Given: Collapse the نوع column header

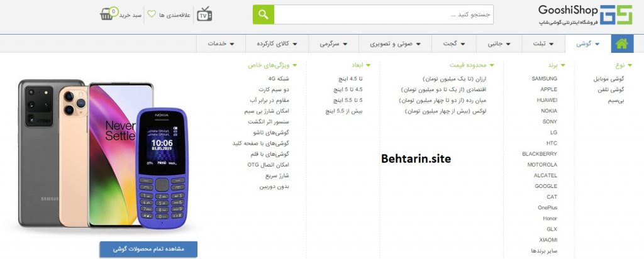Looking at the screenshot, I should pyautogui.click(x=623, y=65).
